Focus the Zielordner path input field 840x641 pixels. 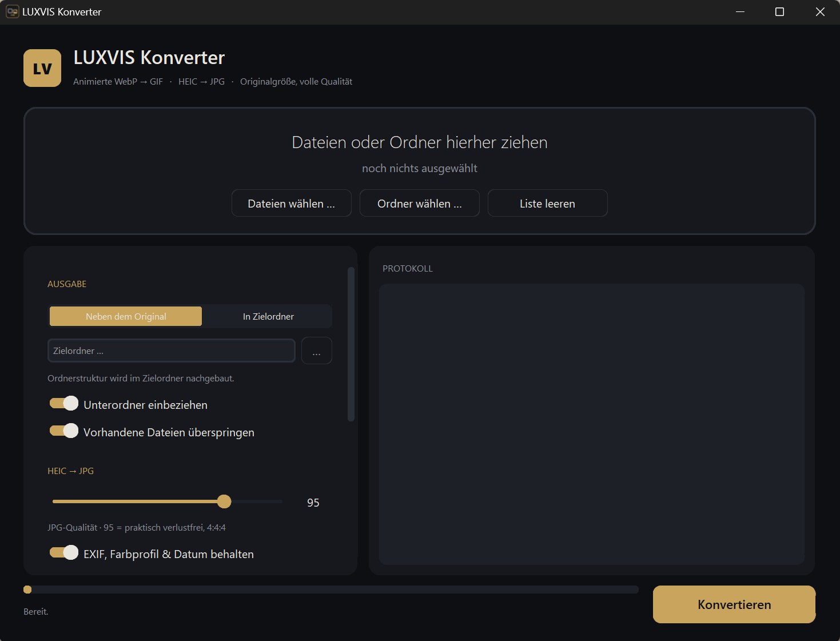[172, 351]
